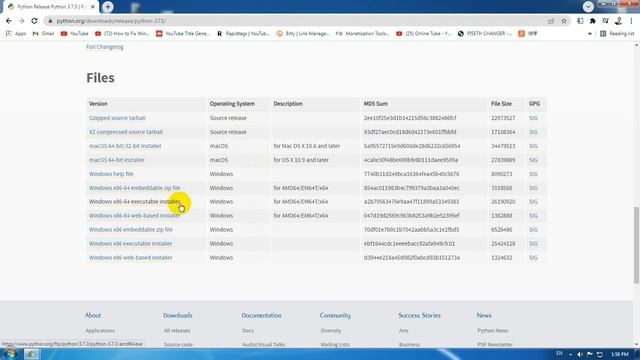Download Windows x86-64 executable installer
Screen dimensions: 640x360
tap(134, 202)
